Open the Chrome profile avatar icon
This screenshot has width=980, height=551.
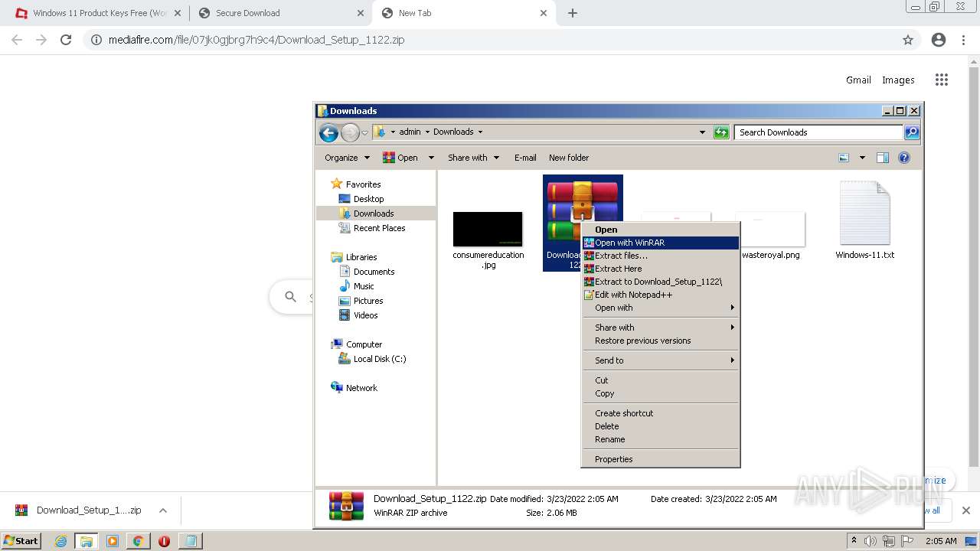[939, 40]
